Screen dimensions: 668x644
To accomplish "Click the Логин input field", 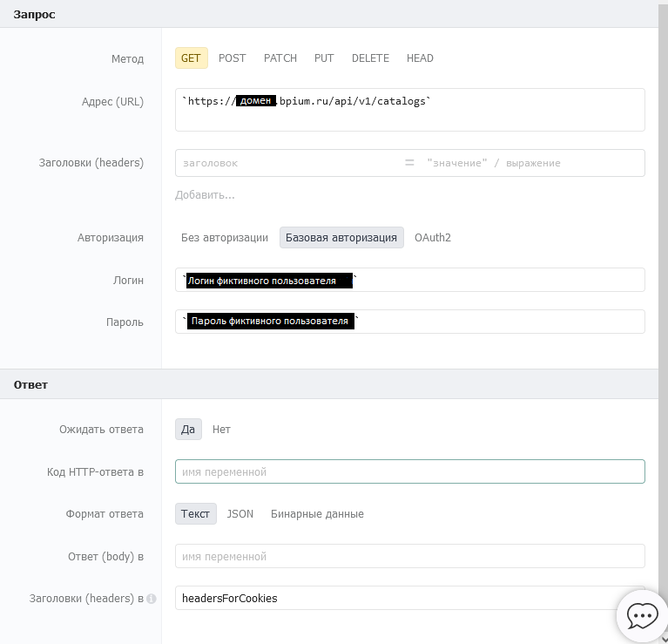I will tap(410, 280).
